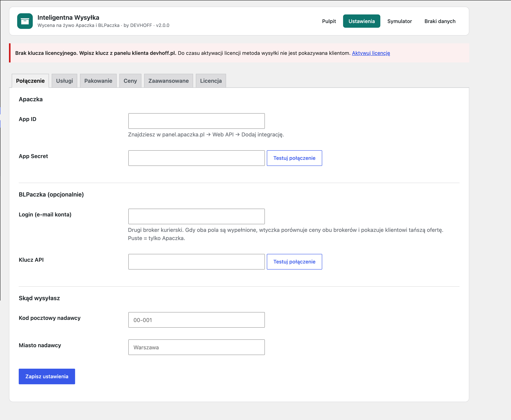The width and height of the screenshot is (511, 420).
Task: Click the hint text about panel.apaczka.pl
Action: 206,134
